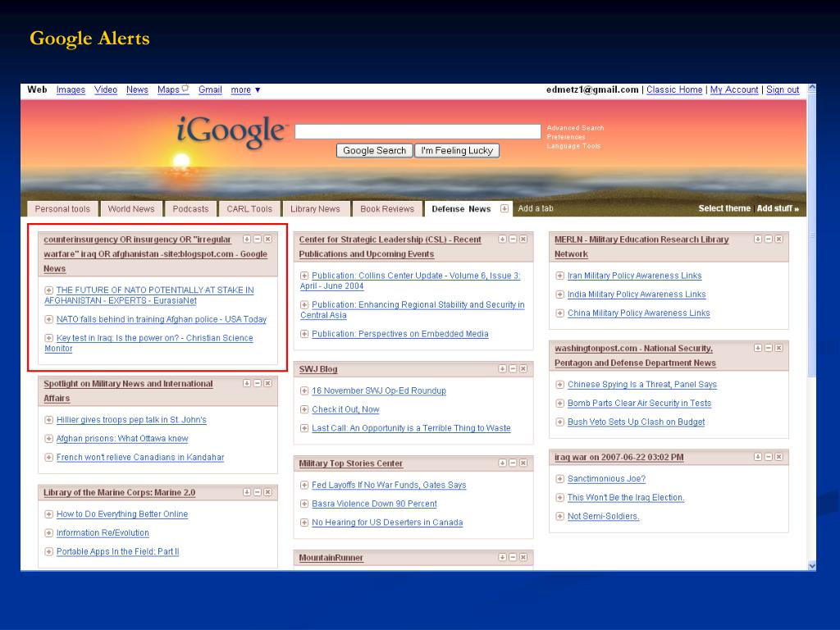Minimize Military Top Stories Center gadget

click(x=513, y=463)
